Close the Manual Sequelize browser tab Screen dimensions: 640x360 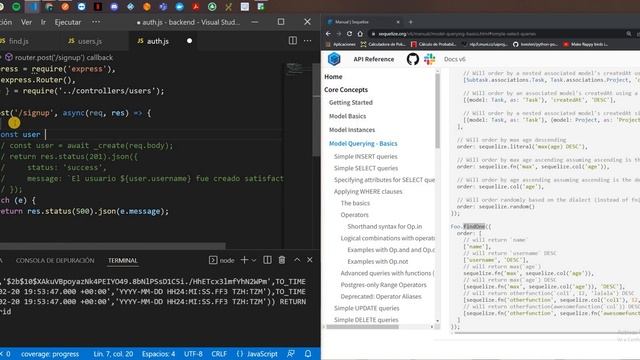(x=398, y=22)
